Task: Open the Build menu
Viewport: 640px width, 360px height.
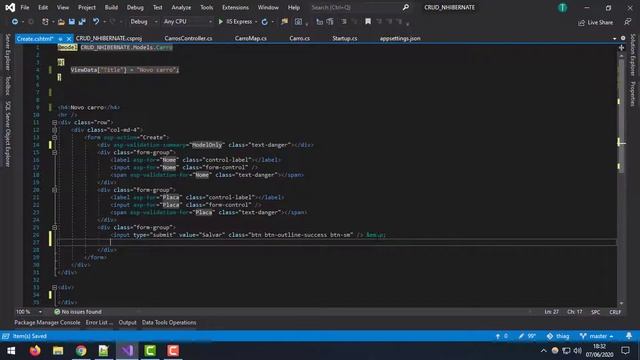Action: click(111, 7)
